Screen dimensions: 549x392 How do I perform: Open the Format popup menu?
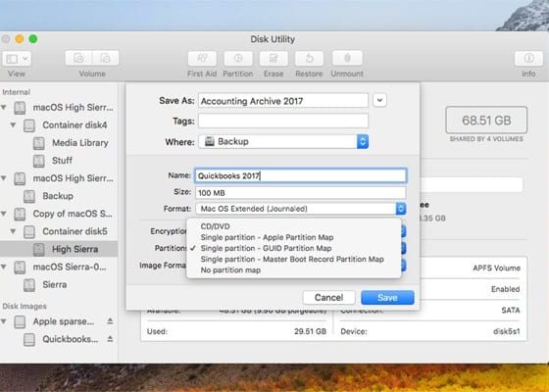click(x=301, y=209)
